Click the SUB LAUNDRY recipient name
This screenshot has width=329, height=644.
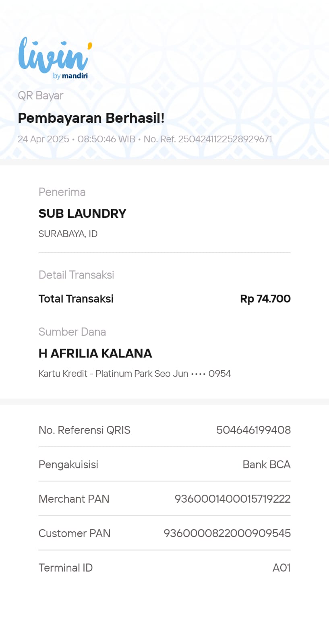click(x=82, y=213)
